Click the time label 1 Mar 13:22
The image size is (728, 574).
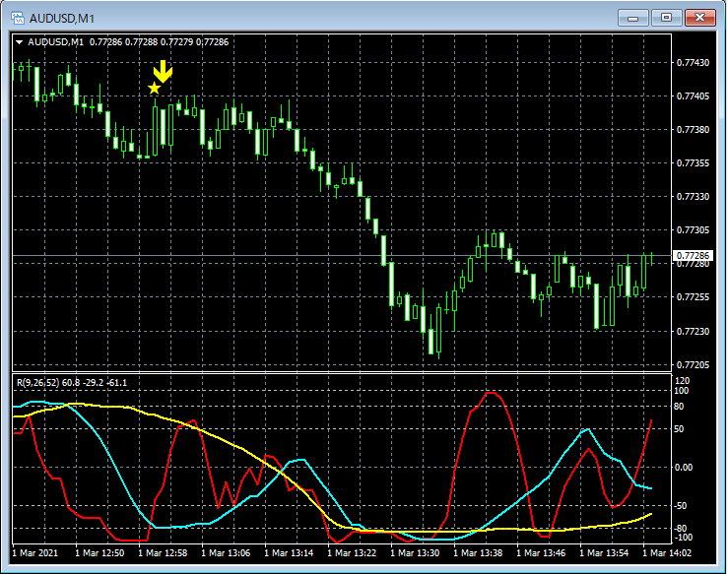tap(352, 553)
